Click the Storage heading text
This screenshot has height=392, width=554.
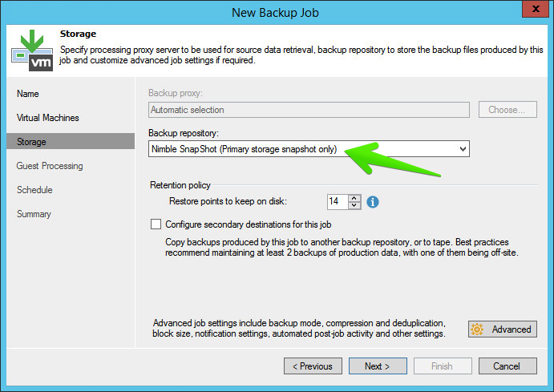[x=78, y=34]
